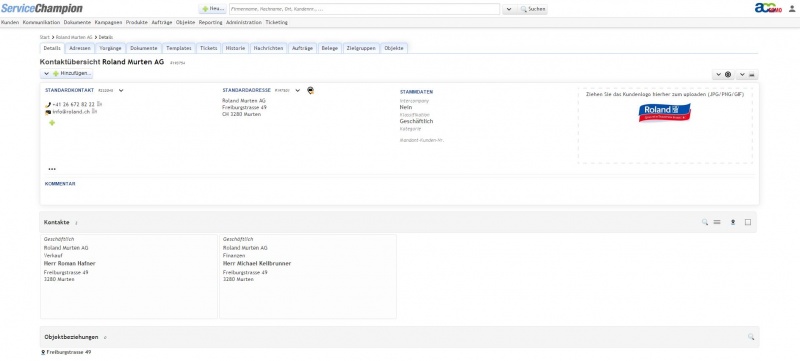Viewport: 800px width, 361px height.
Task: Open the Kunden menu
Action: [10, 22]
